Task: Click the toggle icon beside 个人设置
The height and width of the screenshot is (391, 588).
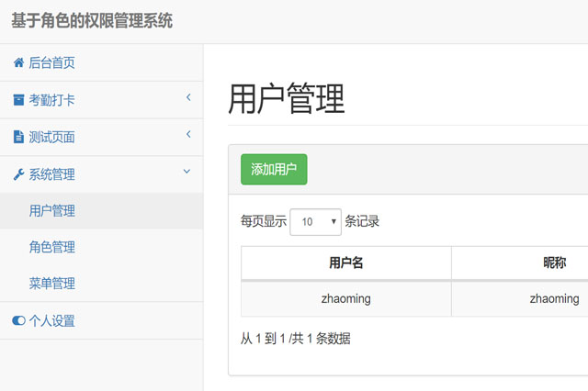Action: coord(18,321)
